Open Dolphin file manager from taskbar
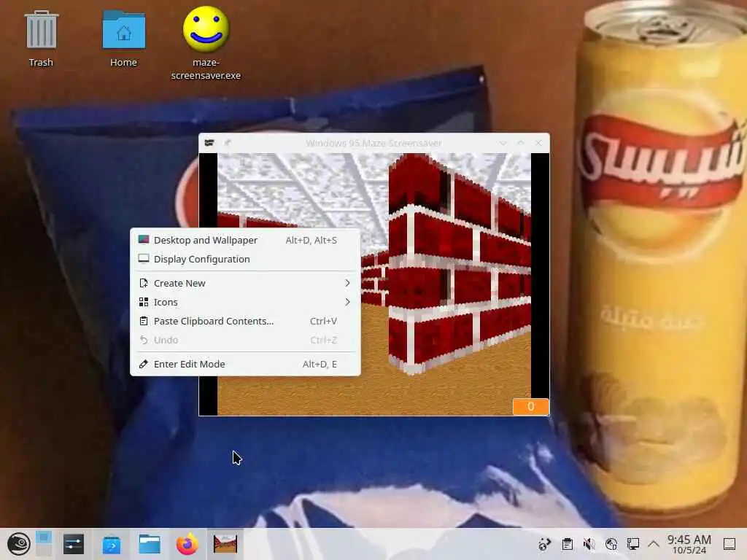The width and height of the screenshot is (747, 560). coord(149,544)
